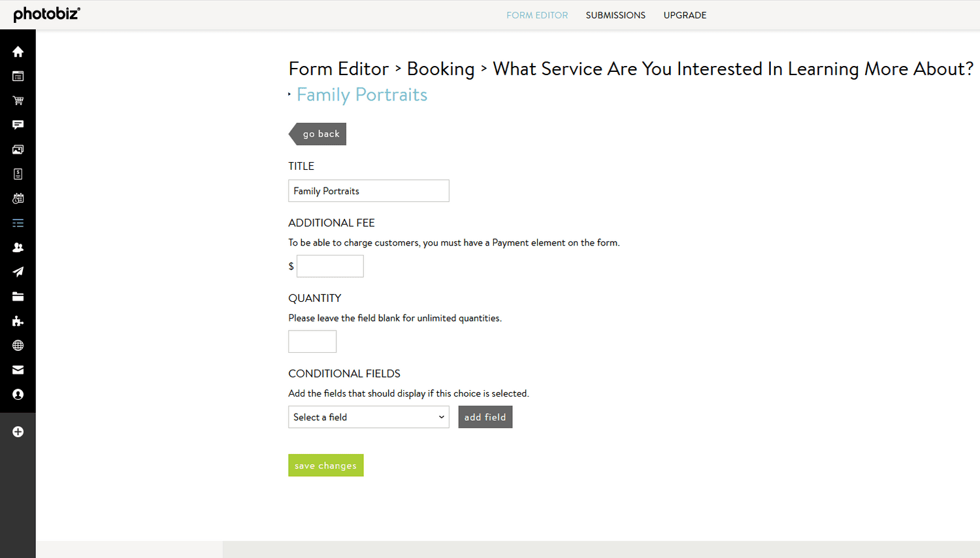Open the account profile icon
980x558 pixels.
pos(18,394)
